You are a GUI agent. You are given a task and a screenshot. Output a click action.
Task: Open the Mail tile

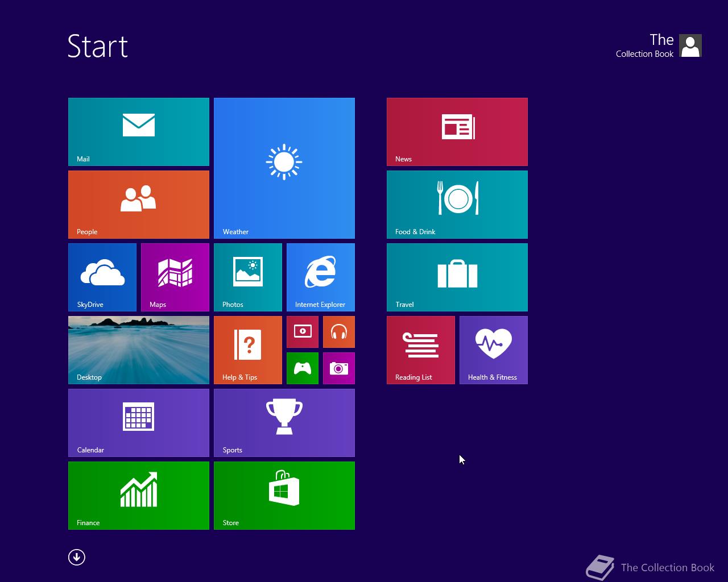[x=139, y=132]
